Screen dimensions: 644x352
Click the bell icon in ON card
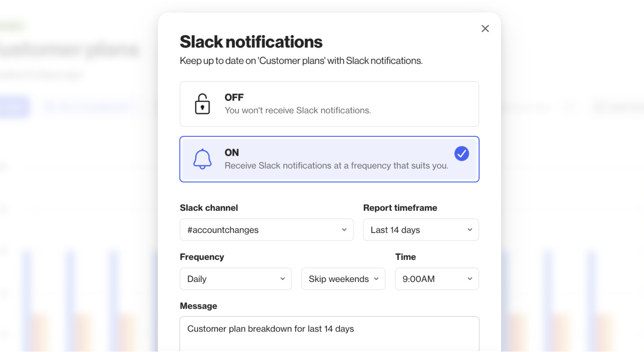click(202, 159)
